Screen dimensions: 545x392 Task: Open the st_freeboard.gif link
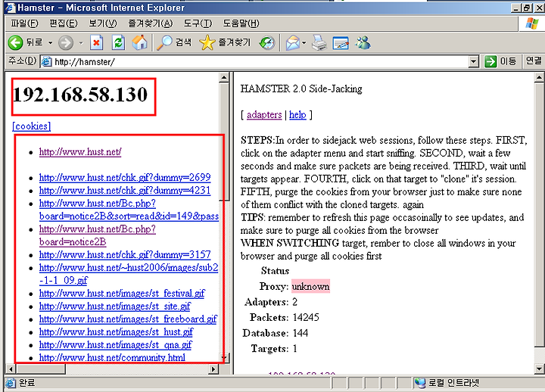coord(128,319)
